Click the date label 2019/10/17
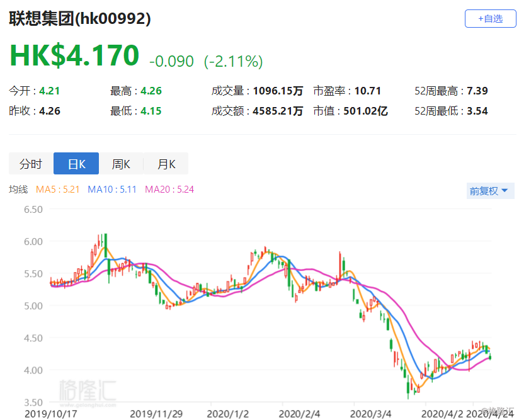 click(x=50, y=414)
